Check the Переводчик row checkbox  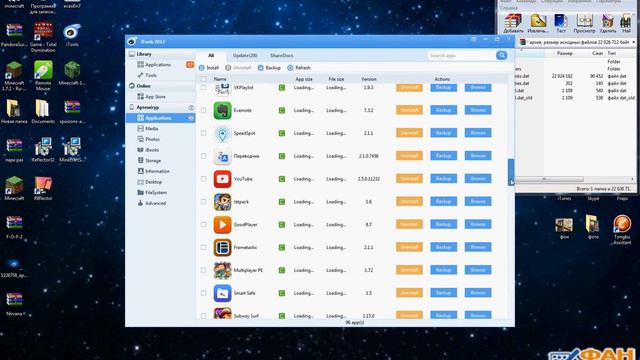204,156
